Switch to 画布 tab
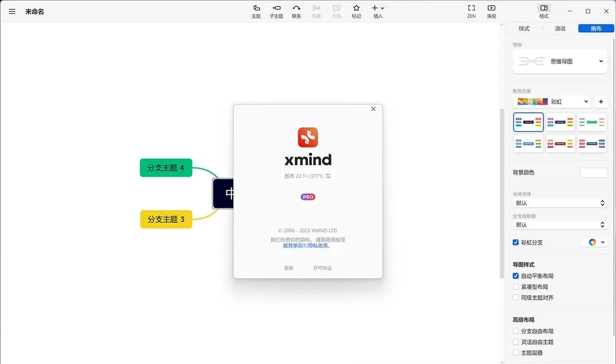Screen dimensions: 616x364 tap(596, 29)
